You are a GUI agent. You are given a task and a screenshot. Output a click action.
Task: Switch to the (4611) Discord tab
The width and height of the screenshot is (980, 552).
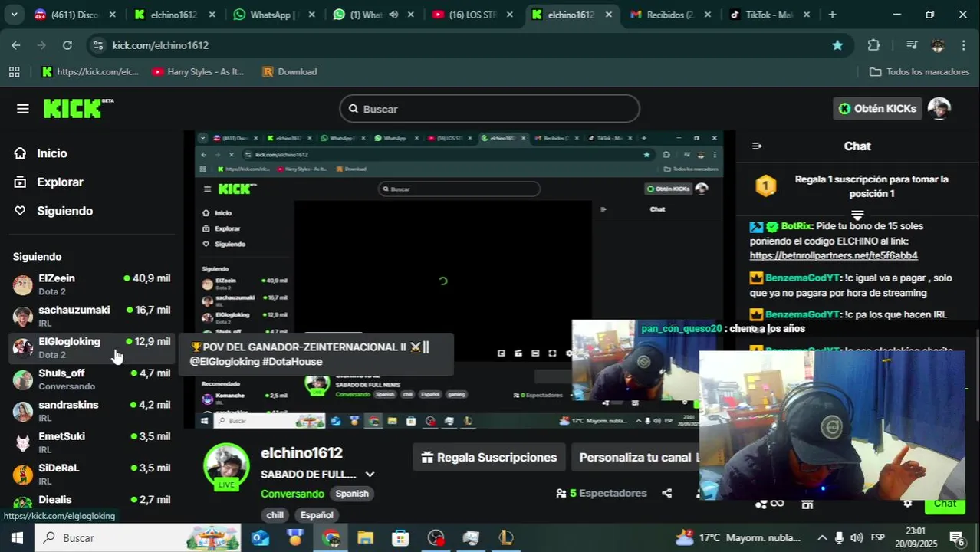tap(74, 15)
